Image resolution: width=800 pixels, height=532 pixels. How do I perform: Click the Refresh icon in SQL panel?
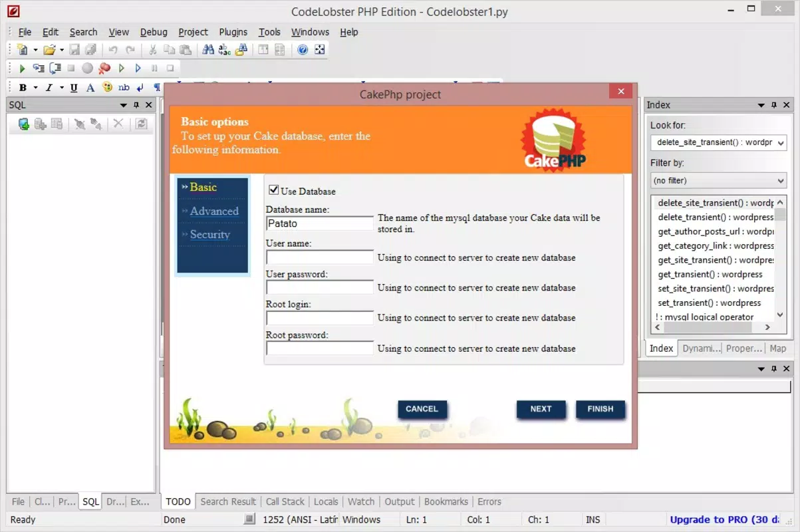click(x=141, y=124)
